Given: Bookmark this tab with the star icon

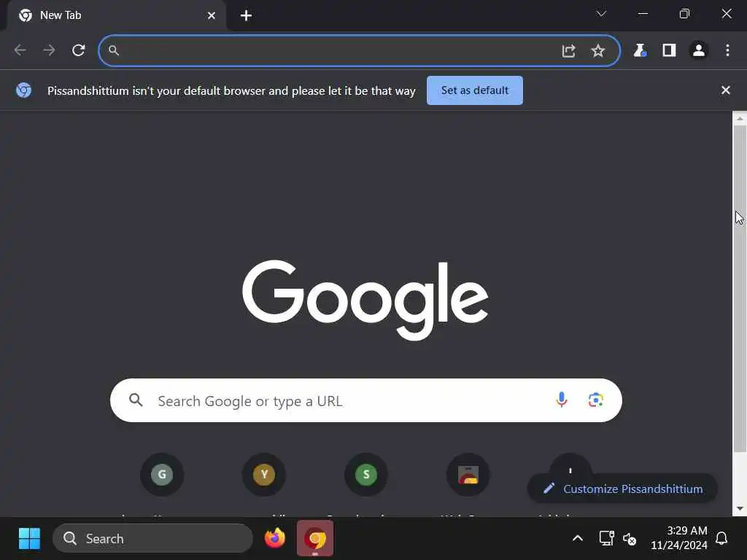Looking at the screenshot, I should pos(598,50).
